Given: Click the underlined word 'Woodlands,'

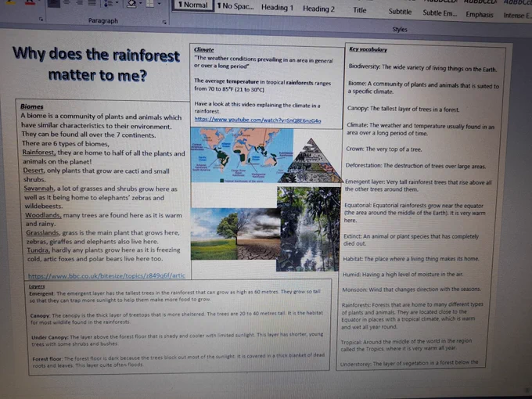Looking at the screenshot, I should point(43,215).
